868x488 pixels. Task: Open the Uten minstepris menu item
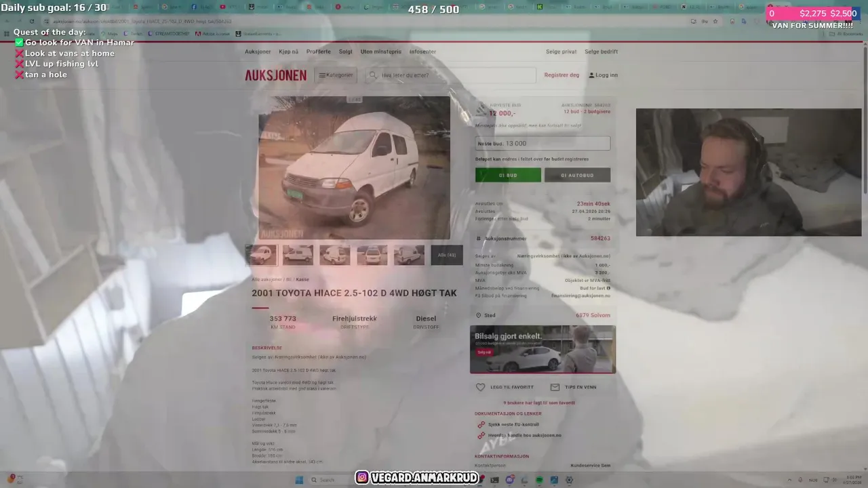[380, 52]
